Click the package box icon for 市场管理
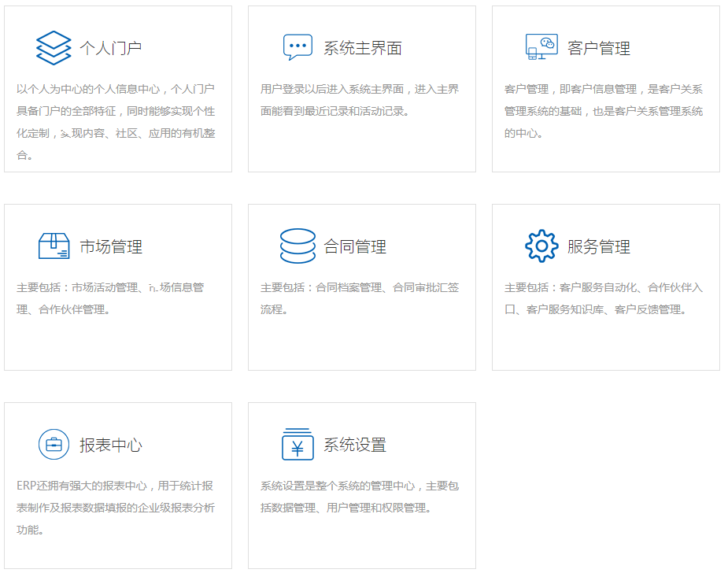This screenshot has height=573, width=728. click(x=54, y=246)
